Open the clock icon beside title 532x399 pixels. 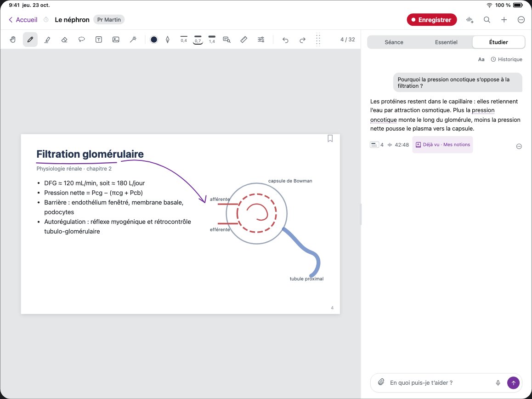point(46,20)
